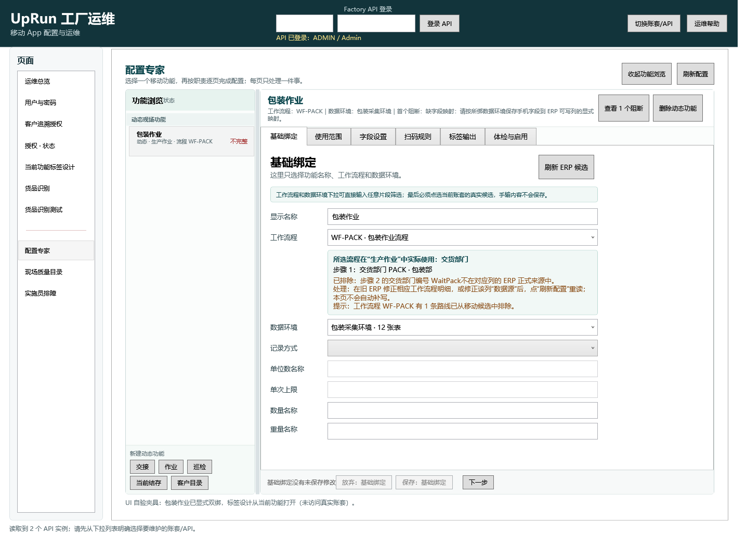Create a new 作业 dynamic function
The height and width of the screenshot is (560, 746).
coord(171,467)
